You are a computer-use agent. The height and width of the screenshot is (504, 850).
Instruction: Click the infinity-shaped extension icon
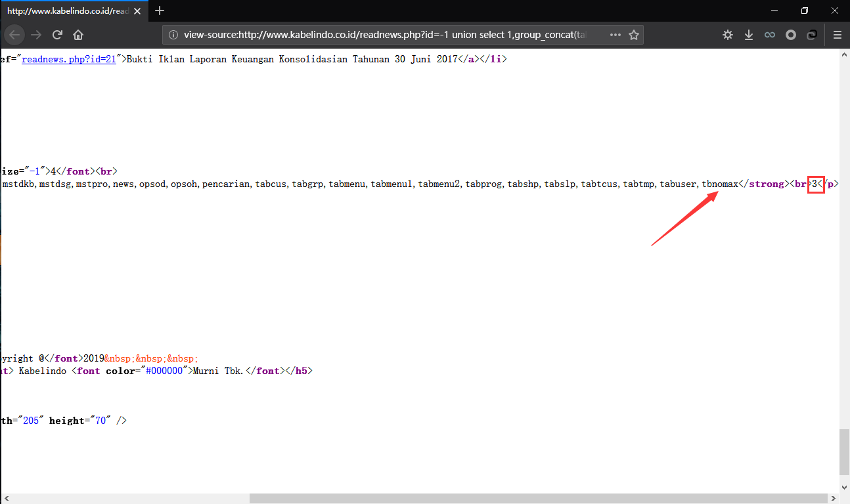770,35
